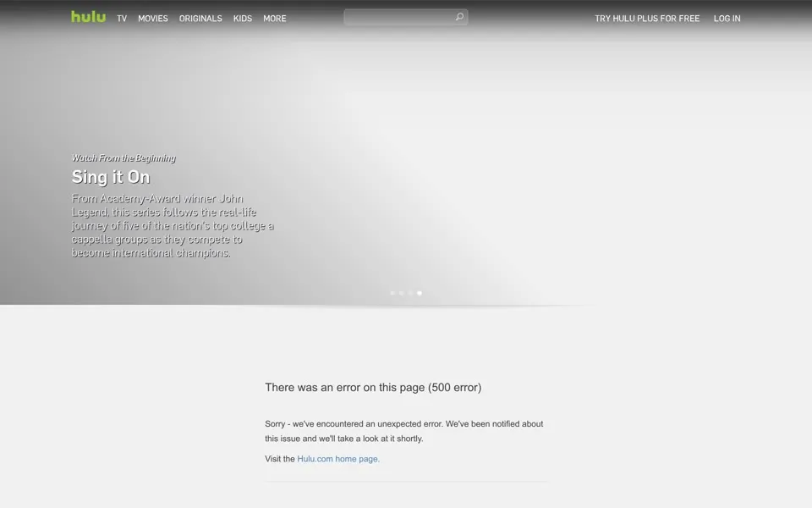
Task: Click Watch From the Beginning text
Action: (123, 158)
